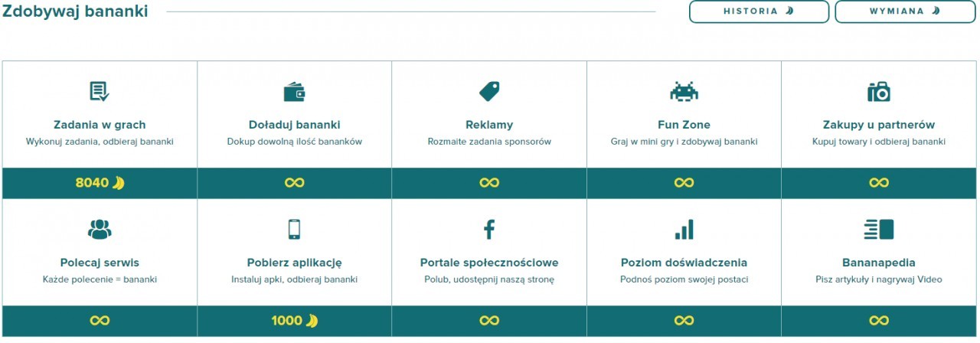Open the Facebook icon for Portale społecznościowe

tap(489, 229)
